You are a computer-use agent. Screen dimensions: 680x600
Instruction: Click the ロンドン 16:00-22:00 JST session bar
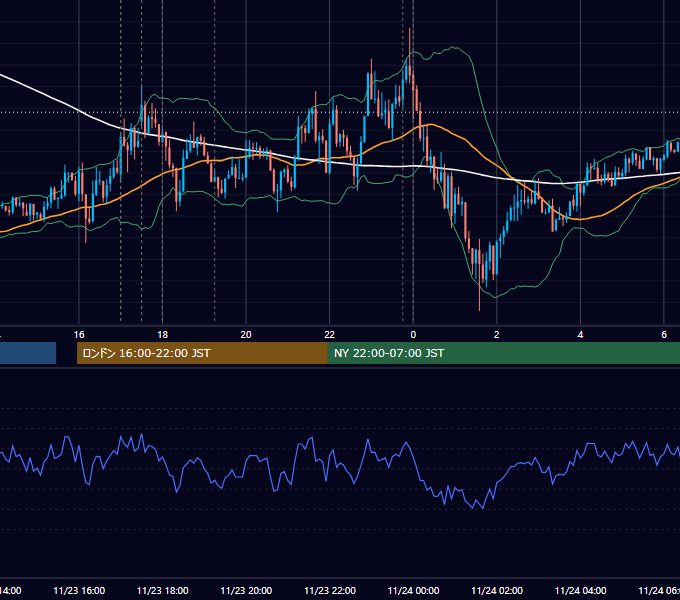[202, 353]
